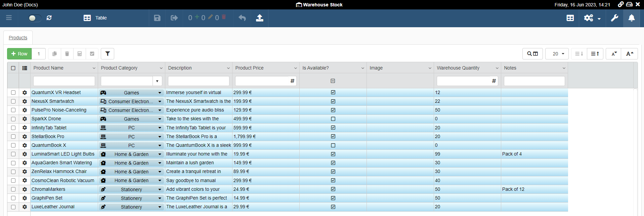This screenshot has height=216, width=644.
Task: Click the wrench tools icon
Action: tap(614, 18)
